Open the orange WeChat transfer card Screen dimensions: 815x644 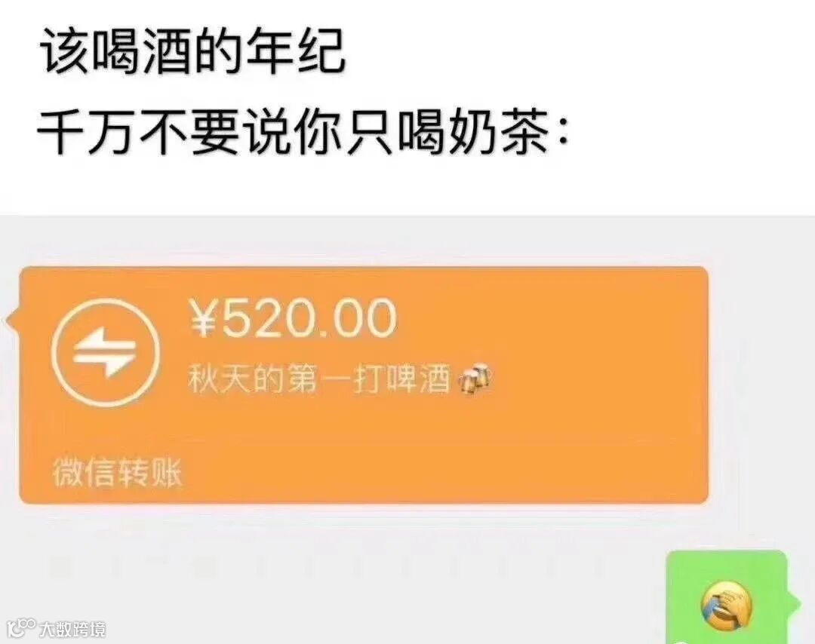pos(364,385)
